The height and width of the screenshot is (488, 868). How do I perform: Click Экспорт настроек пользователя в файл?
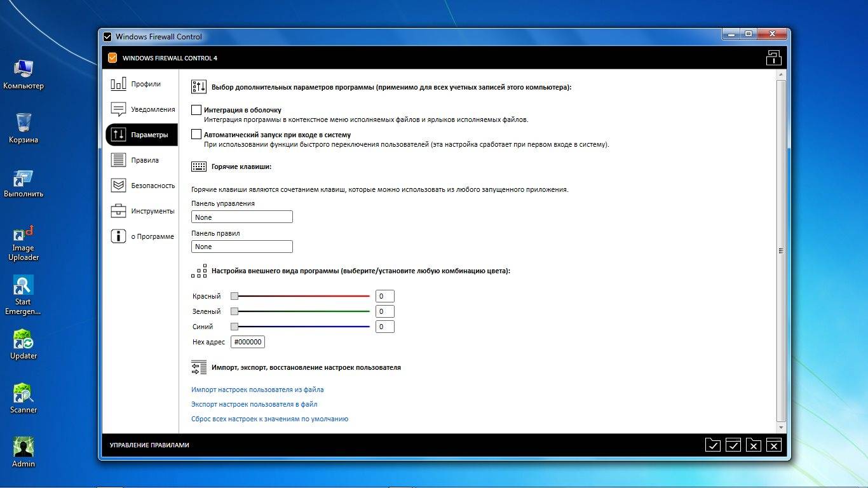(254, 404)
